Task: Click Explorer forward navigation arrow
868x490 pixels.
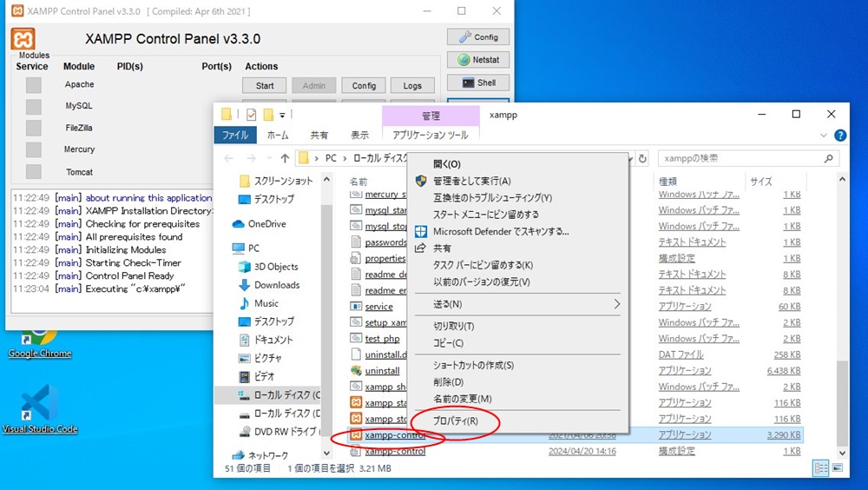Action: point(251,158)
